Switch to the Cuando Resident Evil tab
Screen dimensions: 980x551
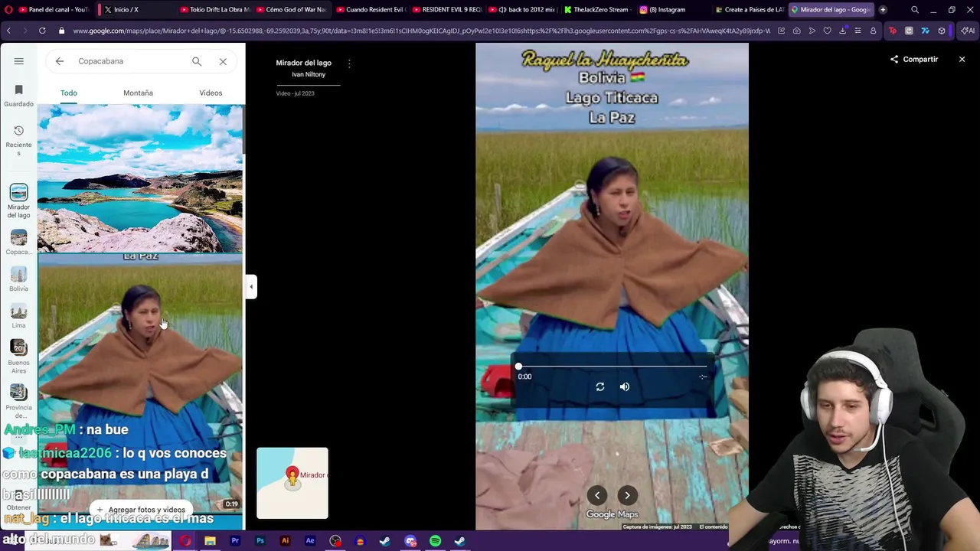coord(371,10)
